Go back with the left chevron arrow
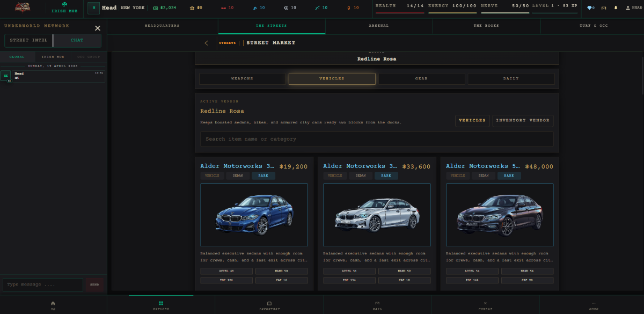 coord(207,43)
